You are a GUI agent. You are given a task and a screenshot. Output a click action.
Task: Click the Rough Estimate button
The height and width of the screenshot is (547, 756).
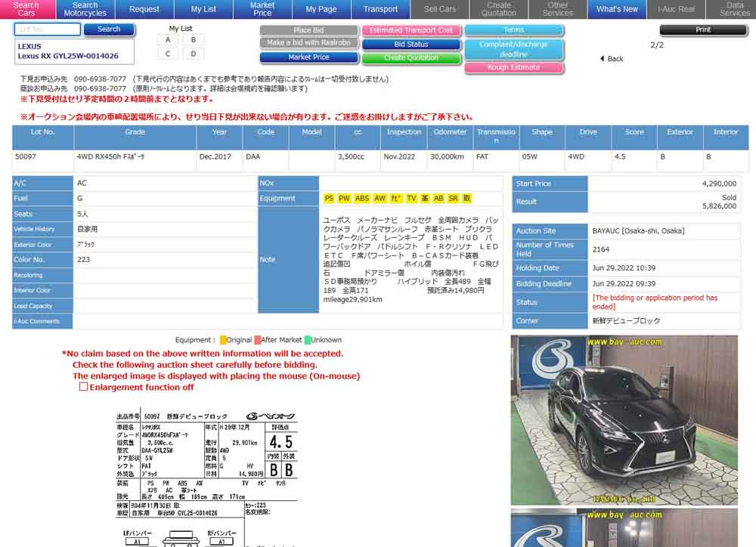coord(514,67)
